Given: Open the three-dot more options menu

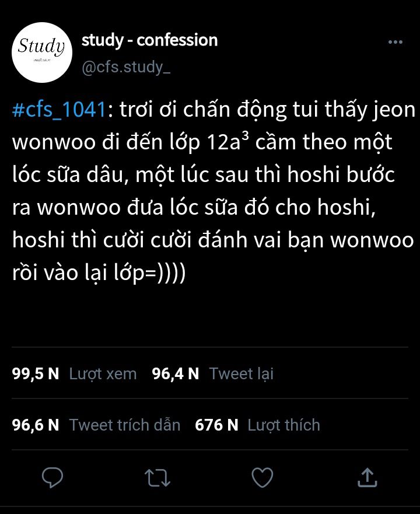Looking at the screenshot, I should 395,42.
